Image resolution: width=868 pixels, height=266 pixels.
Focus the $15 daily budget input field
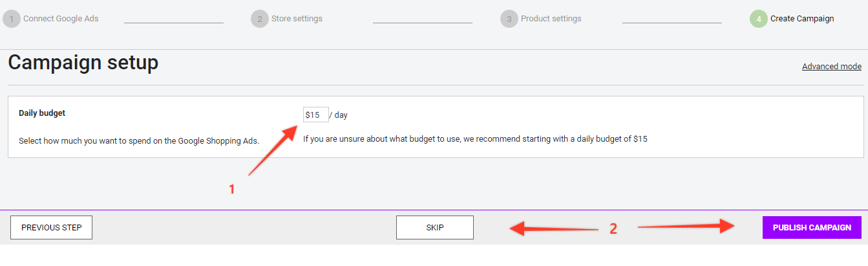[315, 115]
